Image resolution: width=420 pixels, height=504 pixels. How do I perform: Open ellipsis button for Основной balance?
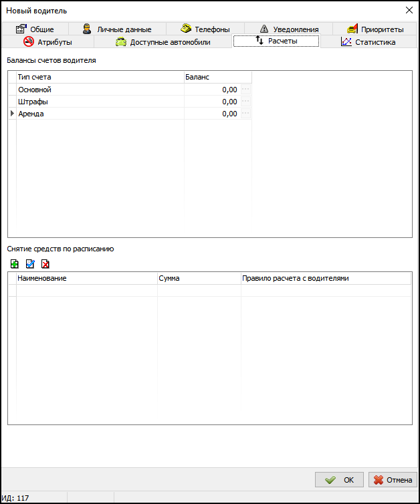click(x=245, y=90)
